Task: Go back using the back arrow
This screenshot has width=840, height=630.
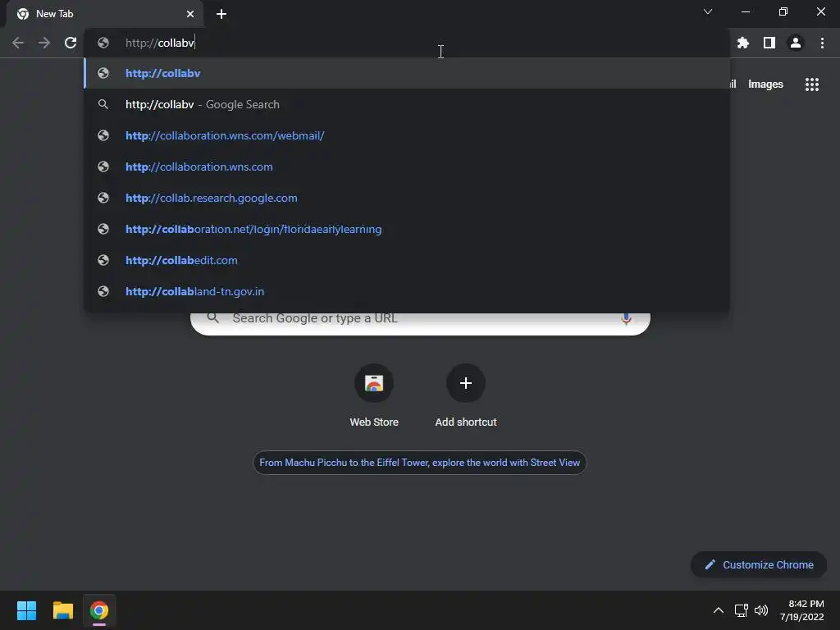Action: [18, 43]
